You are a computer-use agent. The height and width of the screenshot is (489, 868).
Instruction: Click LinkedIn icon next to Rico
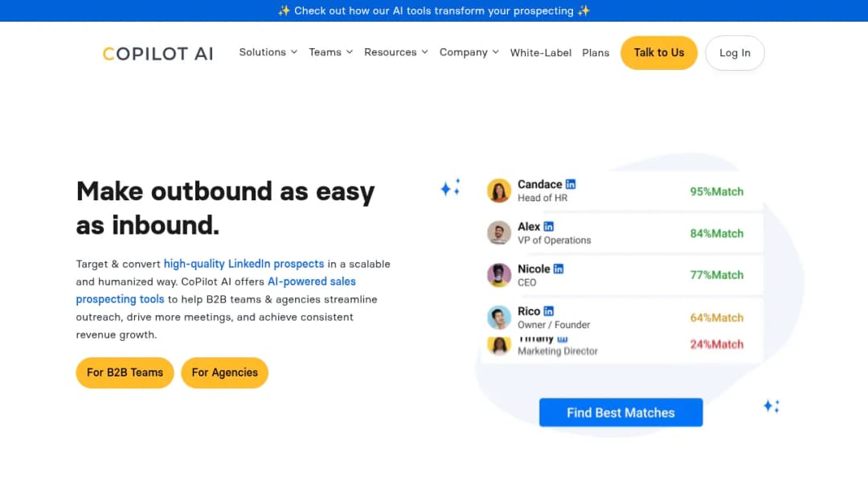tap(549, 311)
